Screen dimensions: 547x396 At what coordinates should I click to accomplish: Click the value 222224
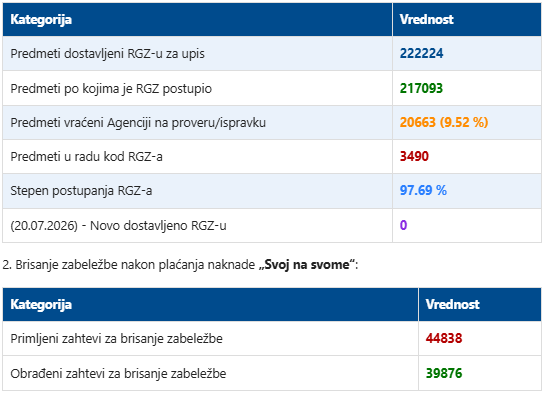421,53
